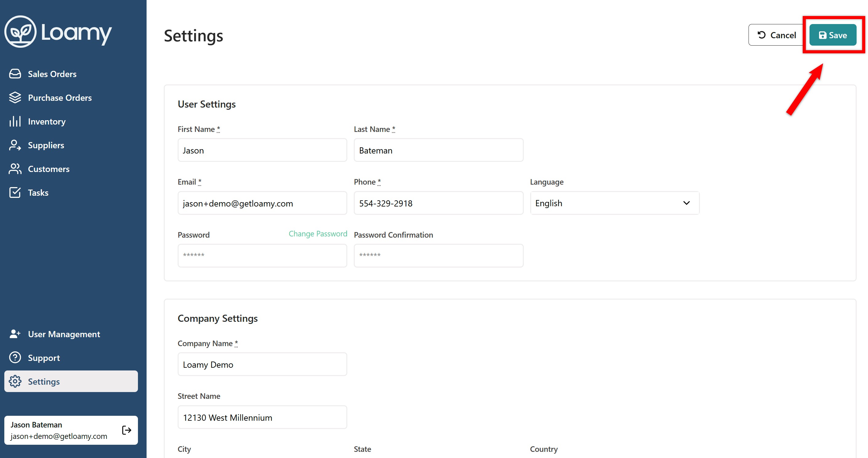
Task: Click the Jason Bateman account name text
Action: pyautogui.click(x=36, y=425)
